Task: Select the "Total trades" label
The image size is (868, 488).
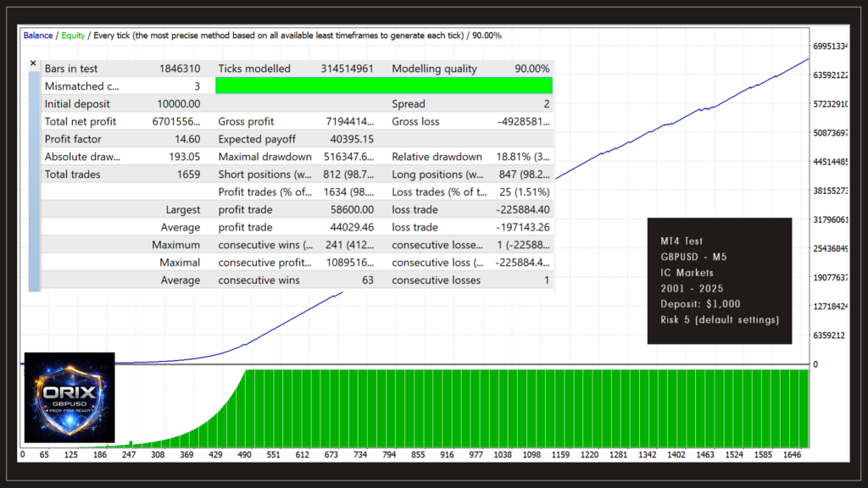Action: 73,175
